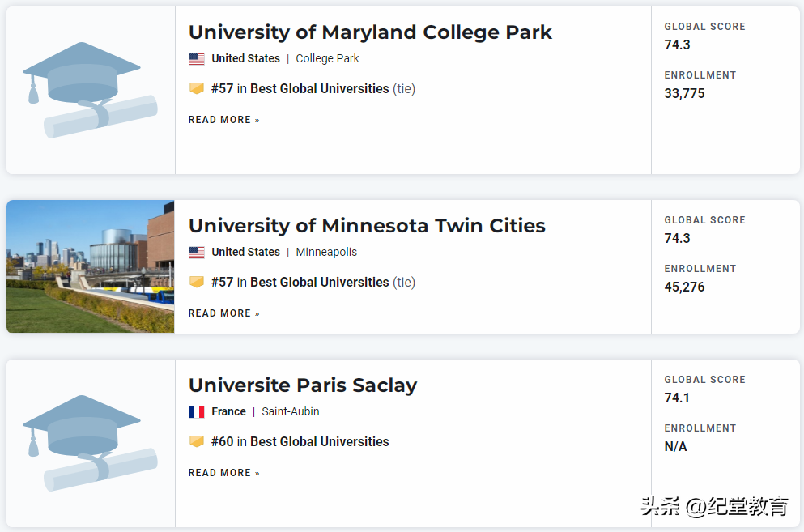Click Maryland's gold ranking badge icon

197,88
